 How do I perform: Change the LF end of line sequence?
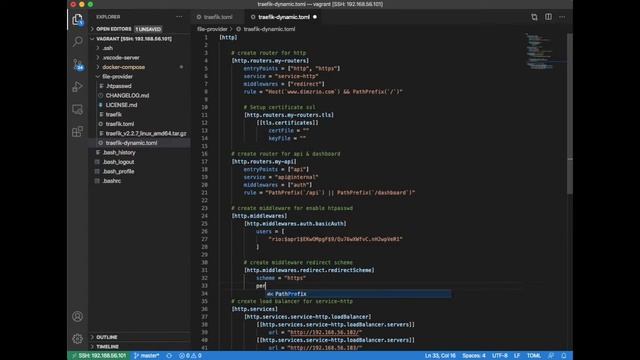click(517, 356)
